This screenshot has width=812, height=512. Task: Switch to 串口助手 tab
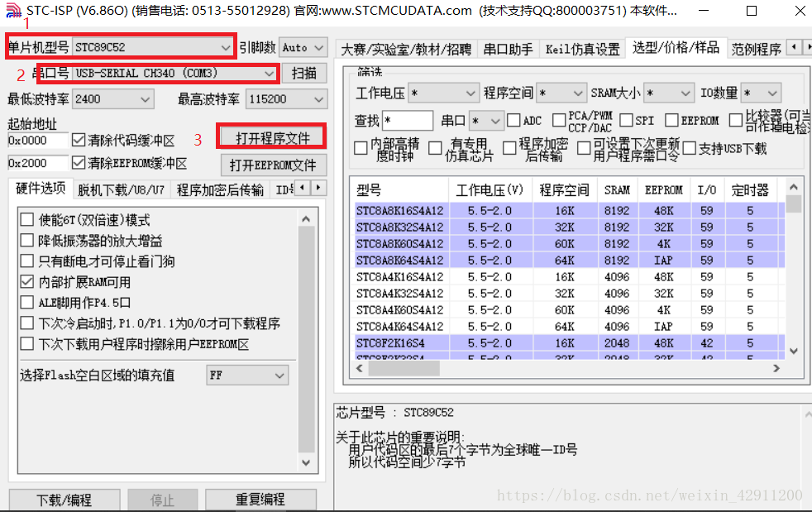[x=508, y=50]
